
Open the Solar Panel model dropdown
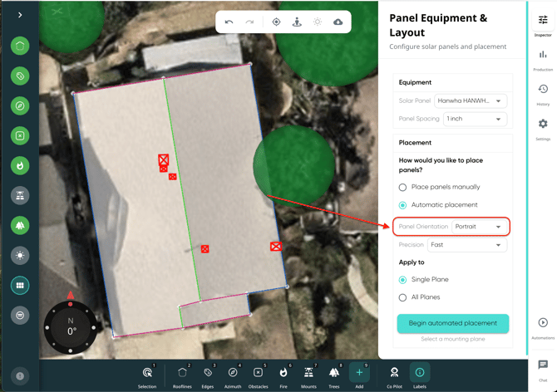coord(471,101)
